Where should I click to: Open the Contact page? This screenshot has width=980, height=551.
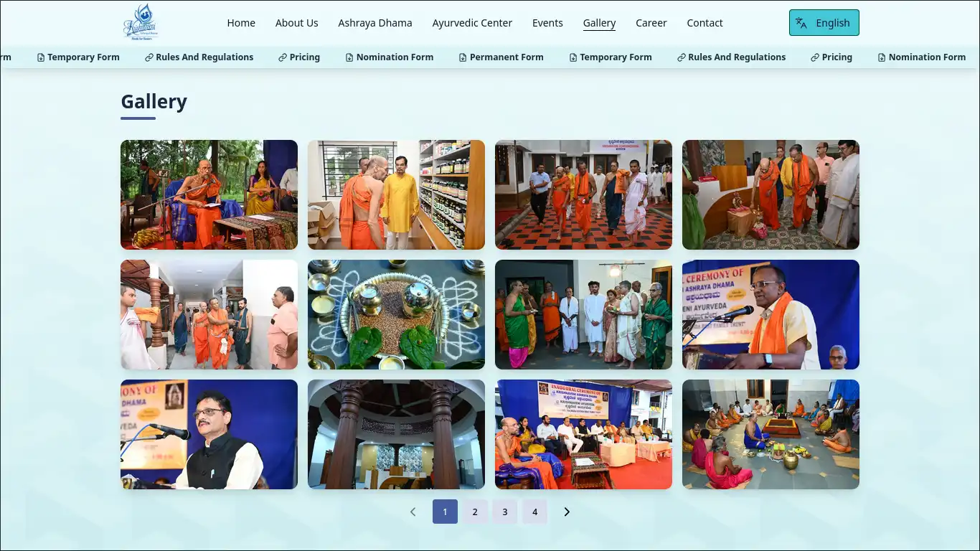pyautogui.click(x=705, y=23)
